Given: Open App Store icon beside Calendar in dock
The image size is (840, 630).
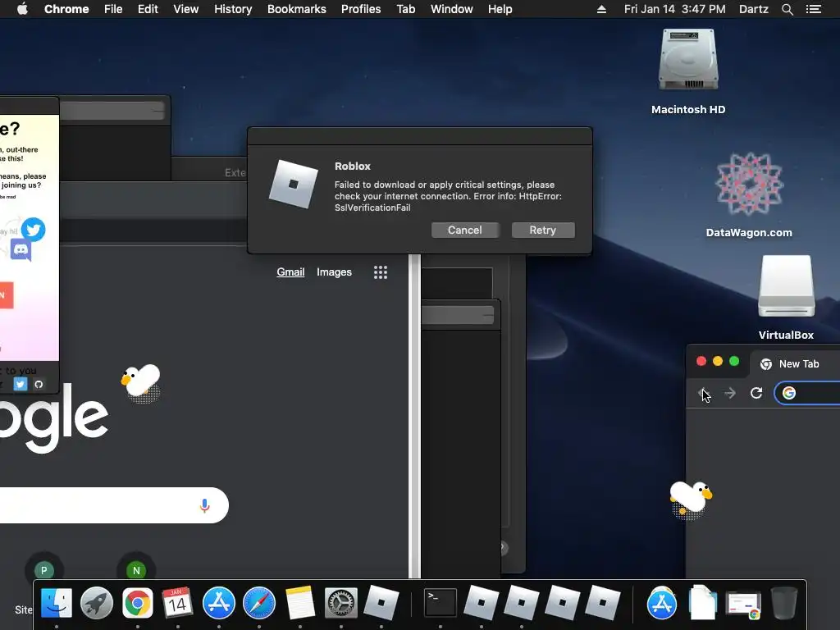Looking at the screenshot, I should pyautogui.click(x=218, y=603).
